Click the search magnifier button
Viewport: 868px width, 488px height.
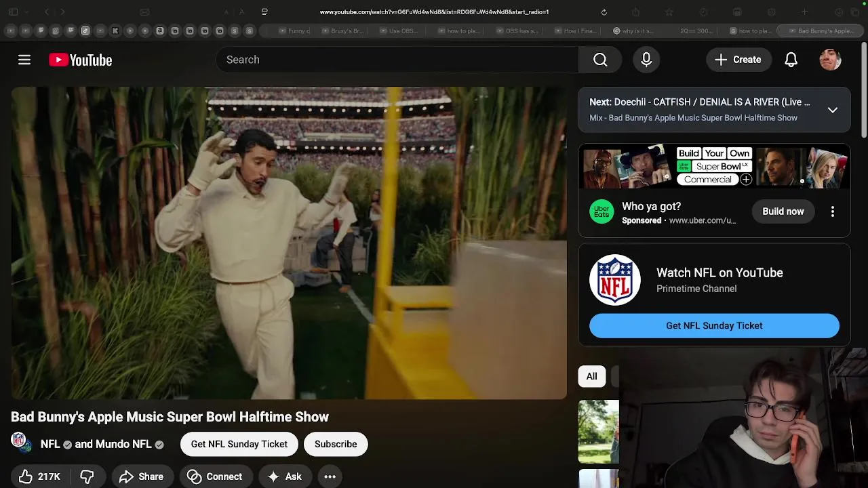click(600, 60)
